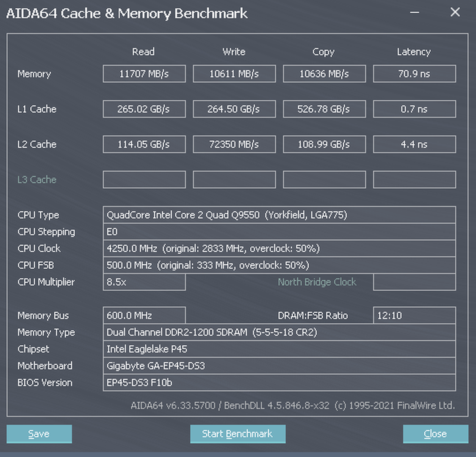Select L1 Cache Write value 264.50 GB/s

234,109
